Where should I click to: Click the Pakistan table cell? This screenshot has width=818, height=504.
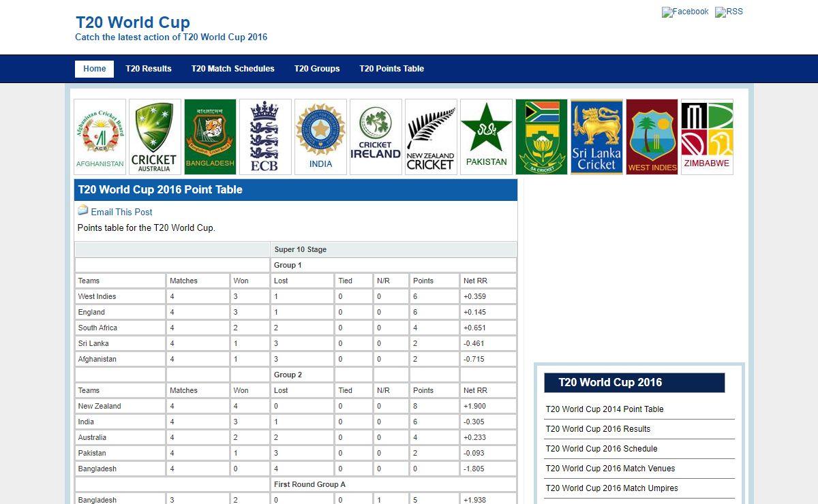click(x=121, y=454)
